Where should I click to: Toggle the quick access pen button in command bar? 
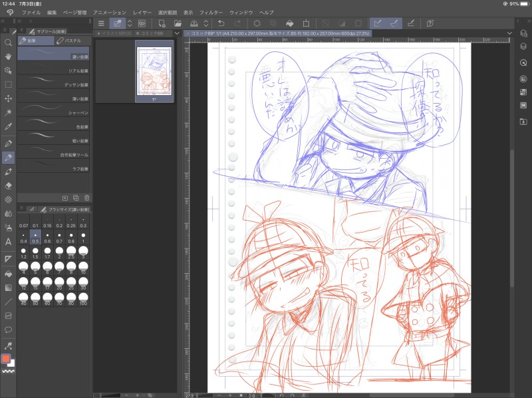point(118,23)
